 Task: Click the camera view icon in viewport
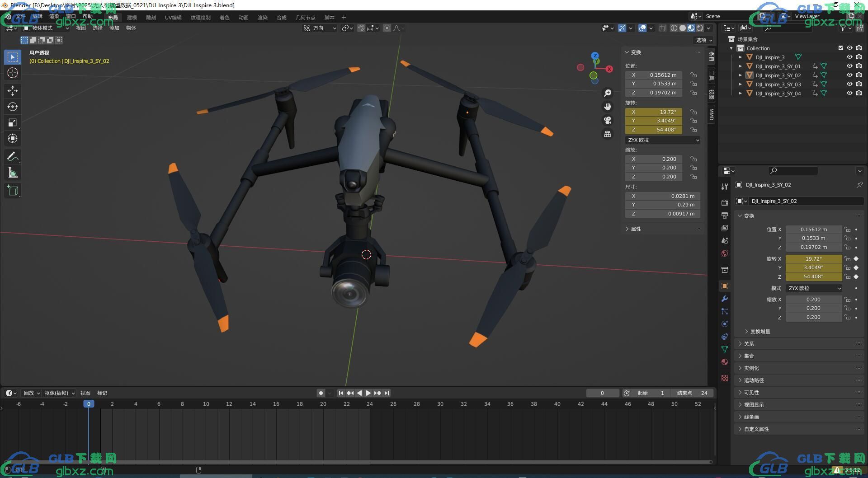click(x=608, y=120)
